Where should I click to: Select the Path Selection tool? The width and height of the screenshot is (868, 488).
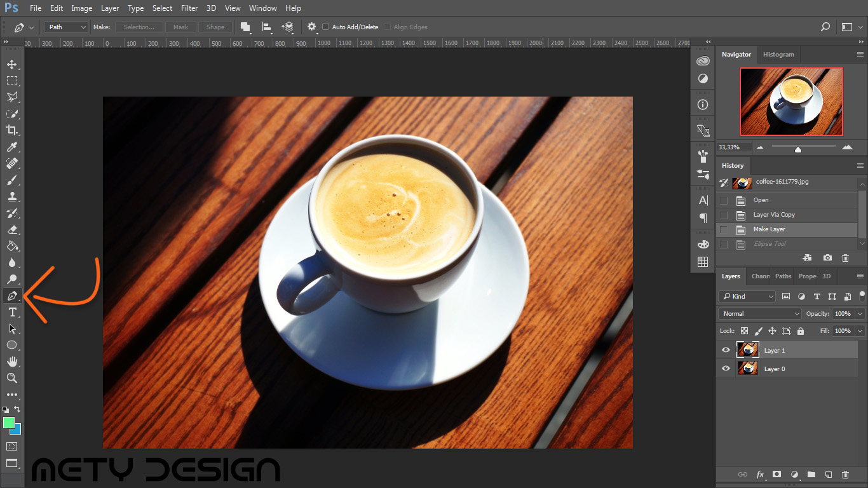point(11,329)
